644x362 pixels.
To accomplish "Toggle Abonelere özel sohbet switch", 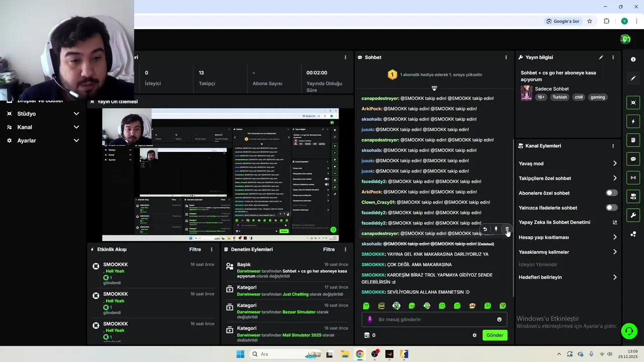I will (x=611, y=193).
